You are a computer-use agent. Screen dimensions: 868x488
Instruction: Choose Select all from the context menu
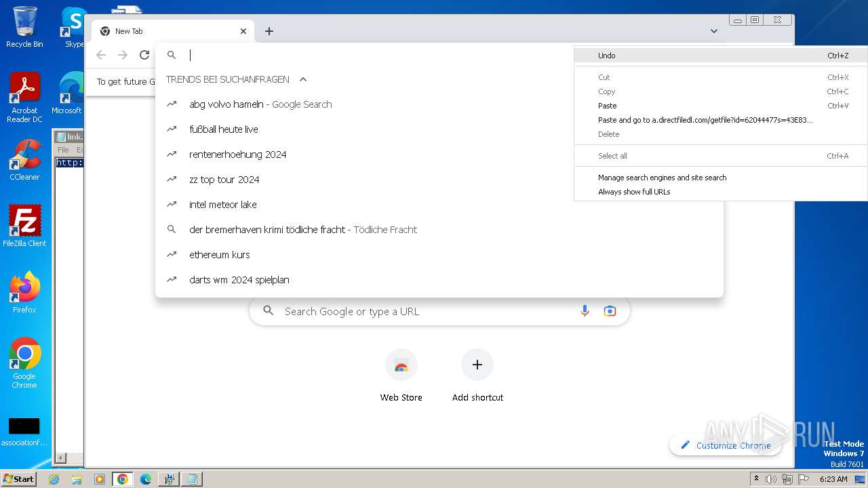[721, 156]
